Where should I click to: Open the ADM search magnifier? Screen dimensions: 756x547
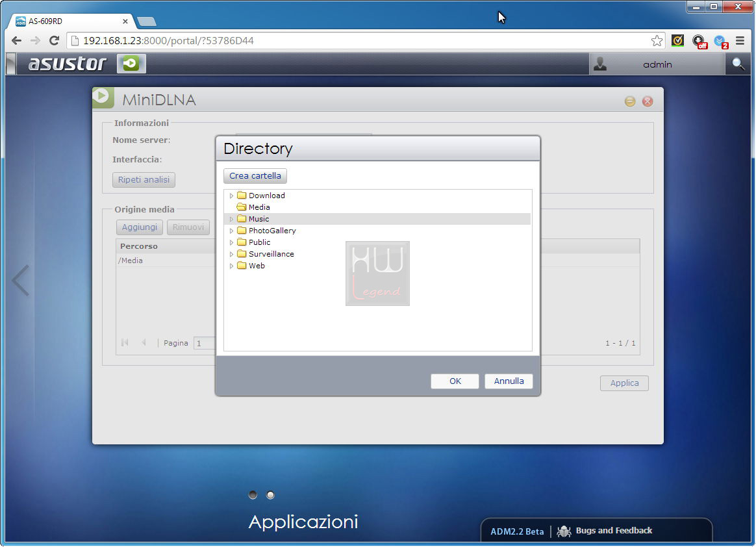pyautogui.click(x=738, y=64)
